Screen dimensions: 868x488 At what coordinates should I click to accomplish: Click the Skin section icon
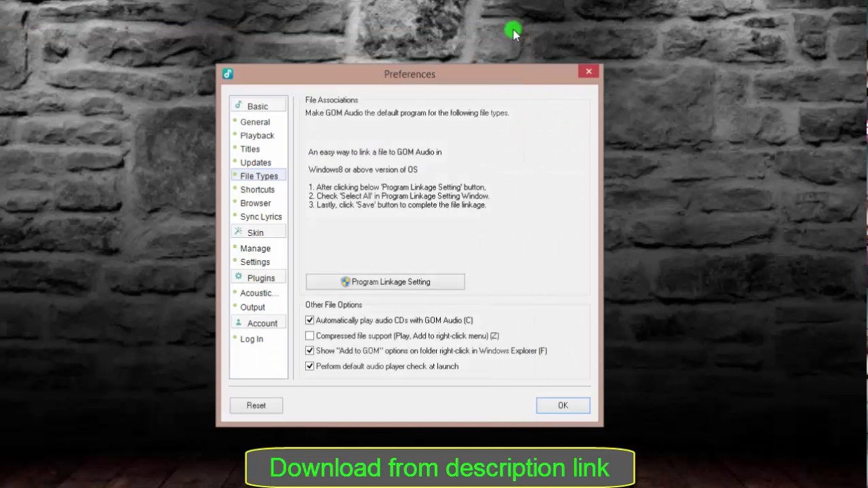pyautogui.click(x=238, y=232)
